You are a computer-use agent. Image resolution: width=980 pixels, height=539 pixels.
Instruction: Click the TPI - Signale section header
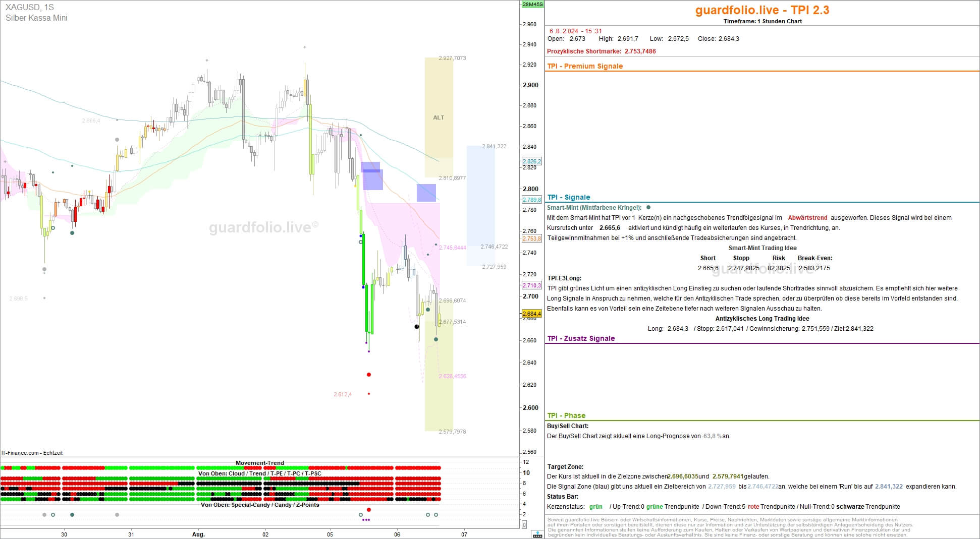point(569,197)
